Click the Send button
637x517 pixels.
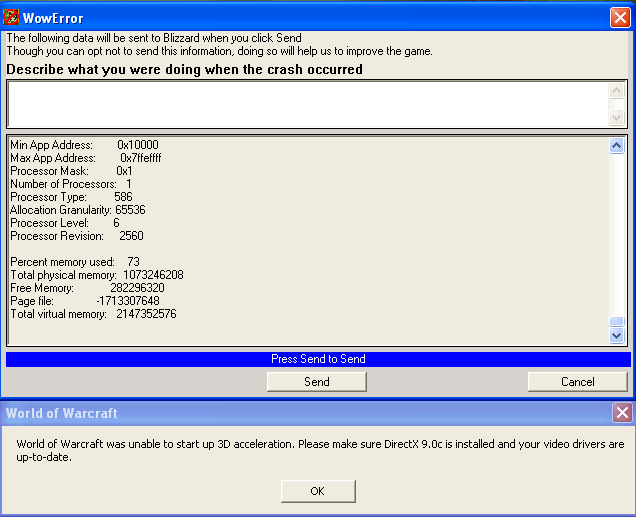pos(316,382)
